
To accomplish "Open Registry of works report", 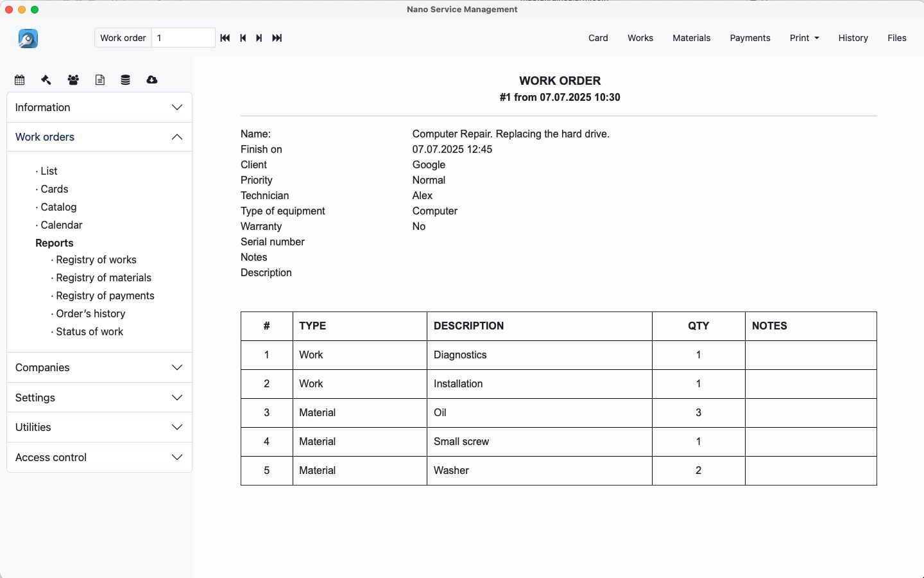I will [x=96, y=259].
